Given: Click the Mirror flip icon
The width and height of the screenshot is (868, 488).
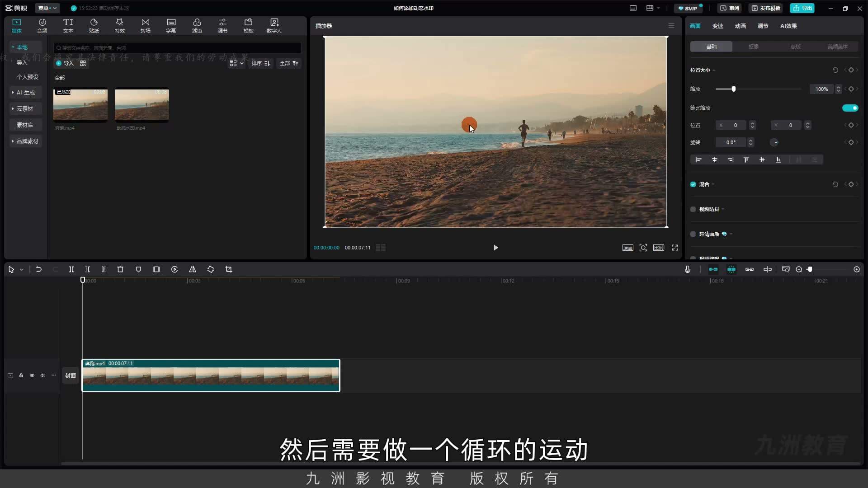Looking at the screenshot, I should point(193,269).
